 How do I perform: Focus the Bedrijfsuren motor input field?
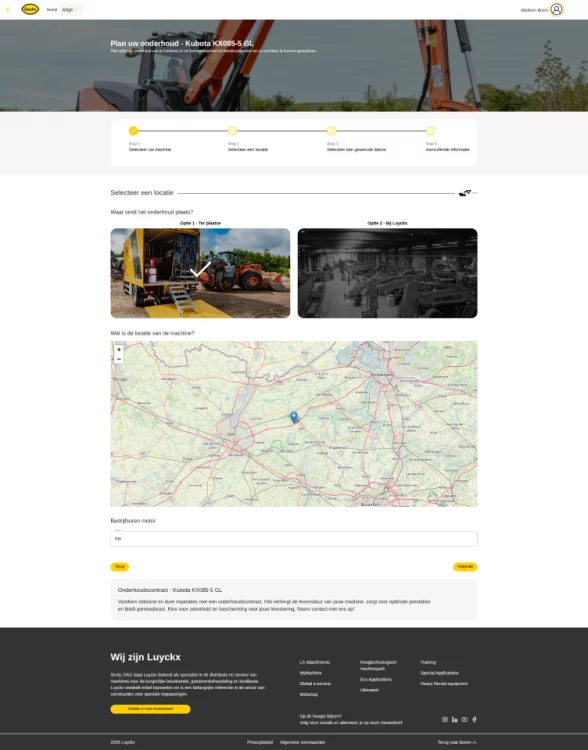coord(294,539)
